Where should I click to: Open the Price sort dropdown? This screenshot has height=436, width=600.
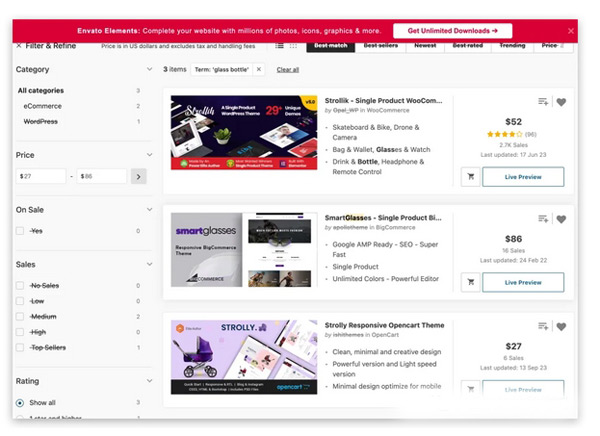(x=551, y=45)
